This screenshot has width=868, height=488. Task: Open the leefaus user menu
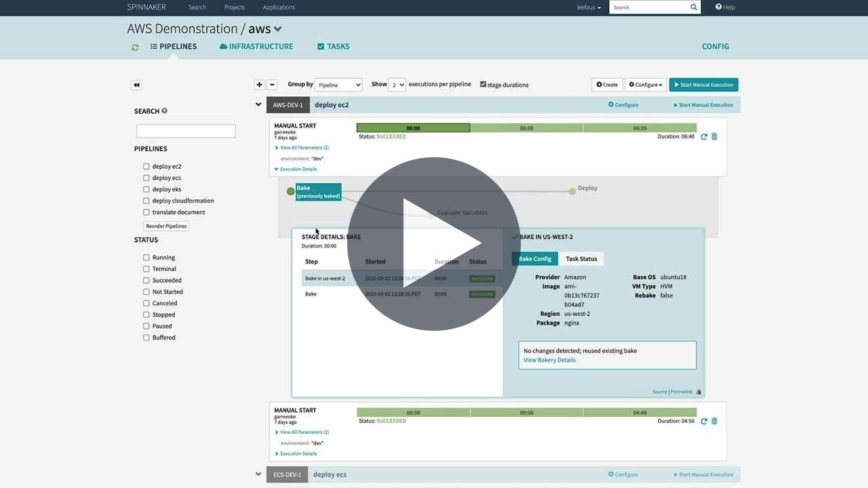(x=589, y=7)
